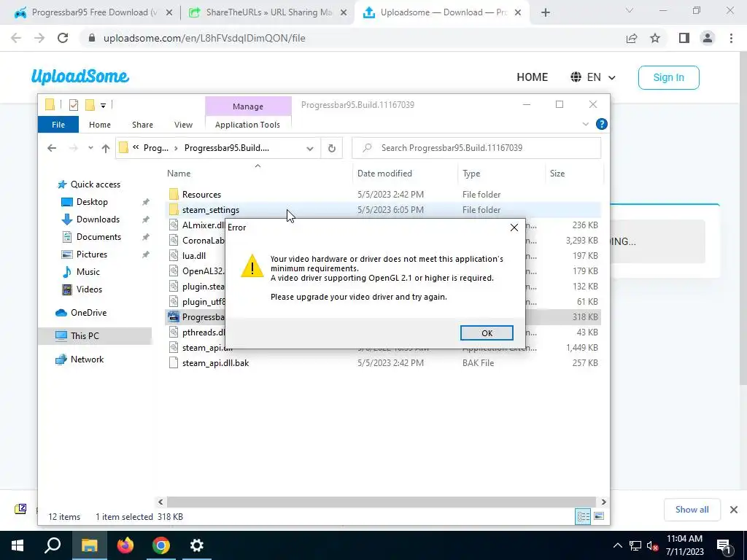Screen dimensions: 747x560
Task: Open the Customize Quick Access Toolbar dropdown
Action: coord(103,105)
